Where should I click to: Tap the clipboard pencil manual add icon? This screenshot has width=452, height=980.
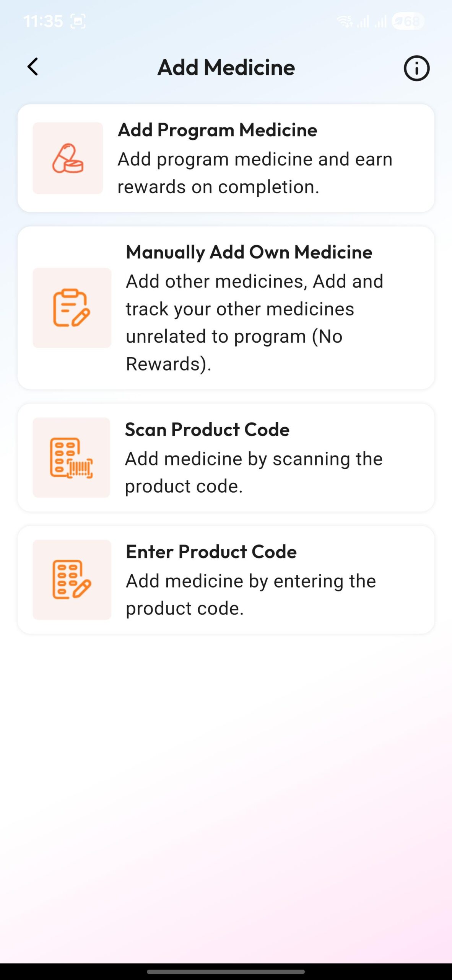pyautogui.click(x=72, y=308)
